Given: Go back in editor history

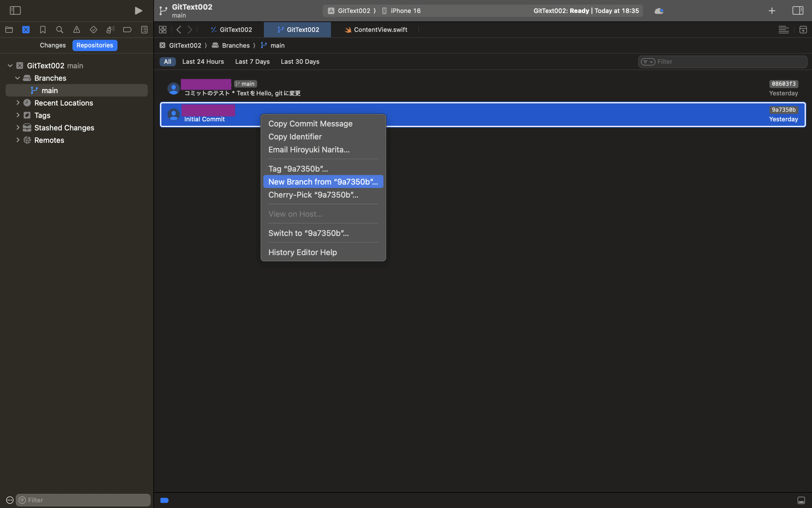Looking at the screenshot, I should click(179, 30).
